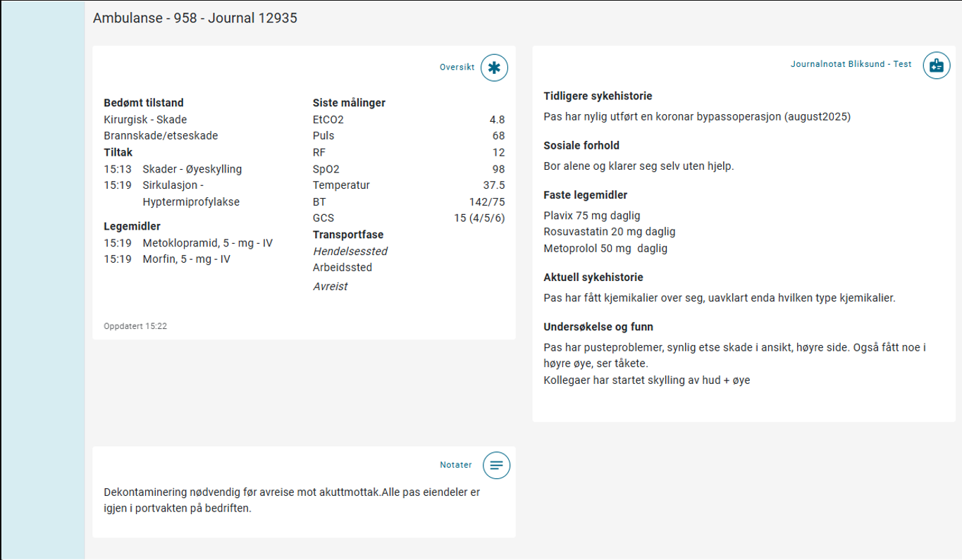Click the Journalnotat Bliksund - Test label
Image resolution: width=962 pixels, height=560 pixels.
point(851,64)
